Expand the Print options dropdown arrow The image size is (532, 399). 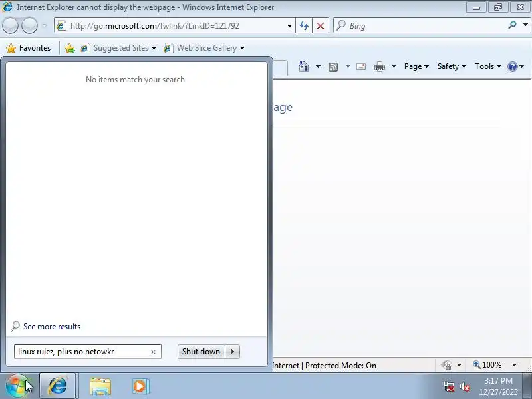(x=394, y=66)
